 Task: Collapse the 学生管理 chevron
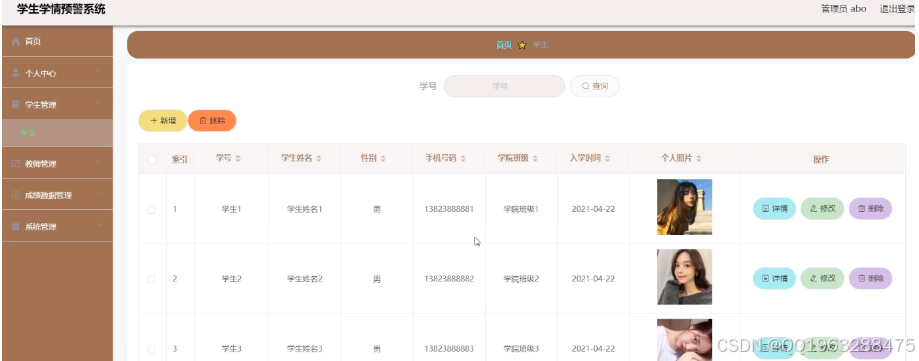point(99,103)
